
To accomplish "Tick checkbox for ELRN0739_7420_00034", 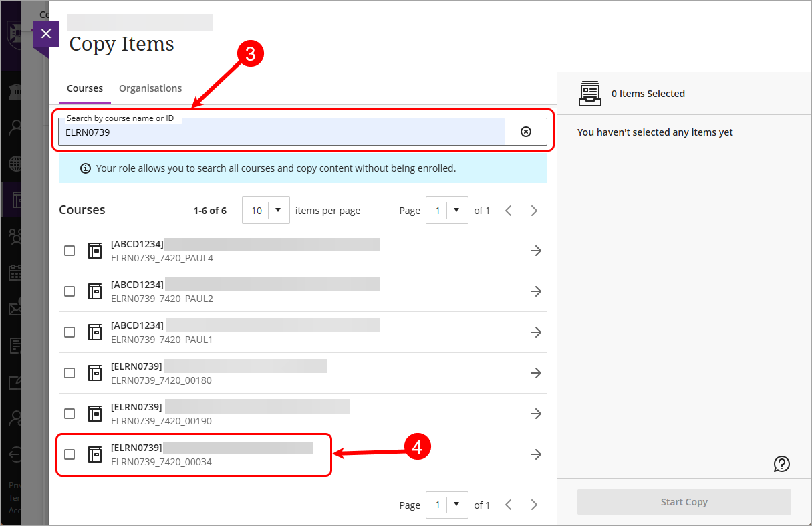I will (x=70, y=454).
